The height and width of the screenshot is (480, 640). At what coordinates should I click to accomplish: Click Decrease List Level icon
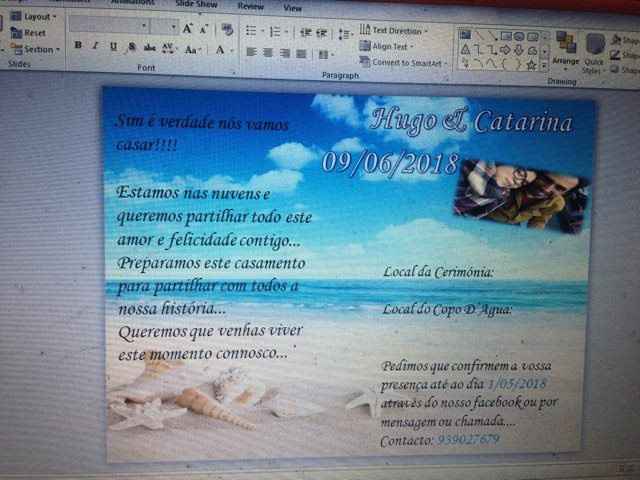pyautogui.click(x=306, y=33)
